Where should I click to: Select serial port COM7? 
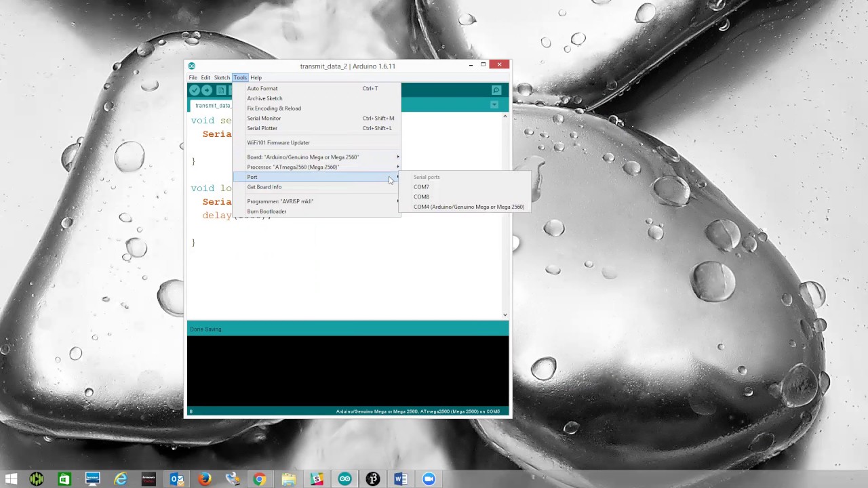coord(463,187)
